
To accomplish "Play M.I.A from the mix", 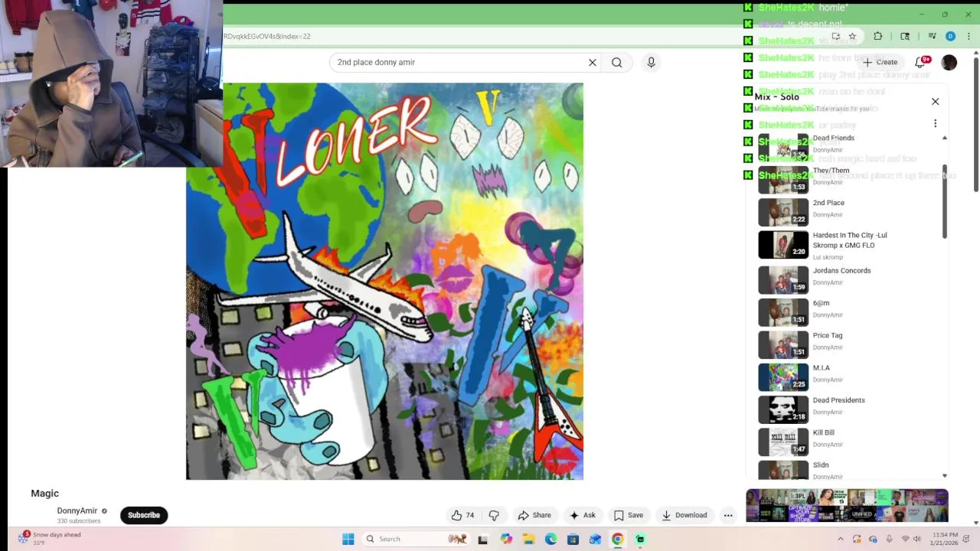I will (846, 377).
